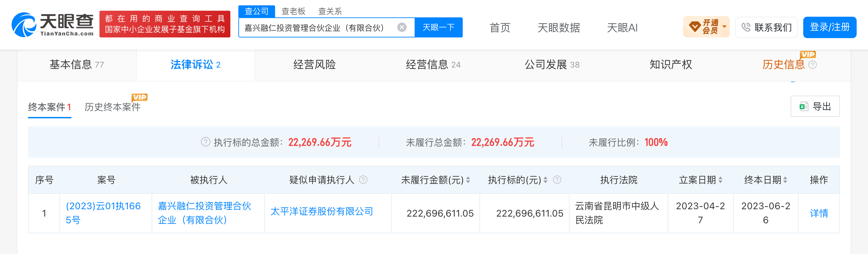The width and height of the screenshot is (868, 254).
Task: Open 嘉兴融仁投资管理合伙企业 link in table
Action: pos(205,213)
